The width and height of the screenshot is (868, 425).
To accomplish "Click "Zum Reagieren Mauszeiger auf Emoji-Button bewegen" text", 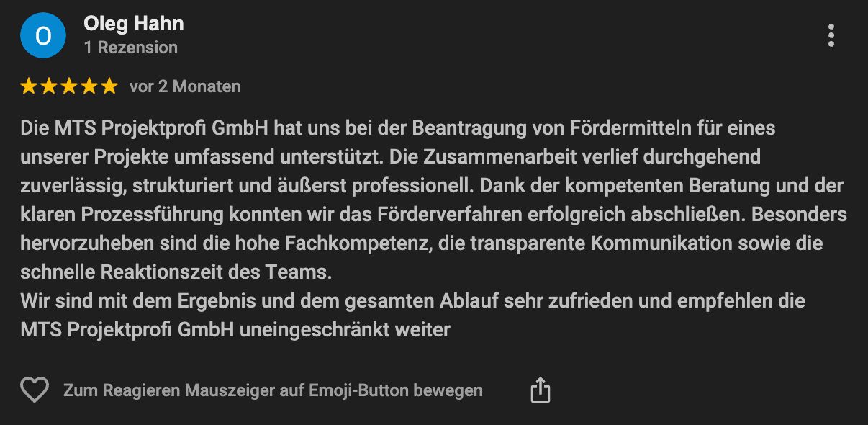I will tap(273, 390).
